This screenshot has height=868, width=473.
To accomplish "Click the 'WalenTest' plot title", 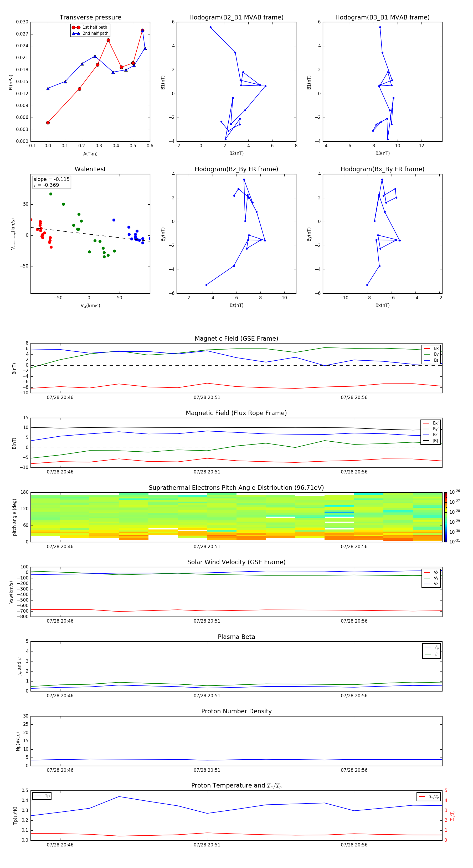I will click(x=90, y=169).
